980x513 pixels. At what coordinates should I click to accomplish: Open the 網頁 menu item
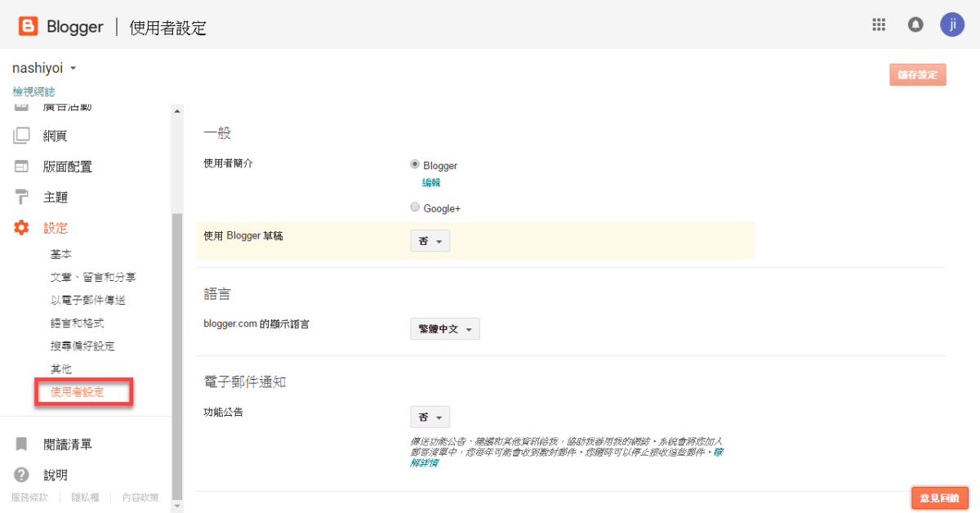click(56, 136)
